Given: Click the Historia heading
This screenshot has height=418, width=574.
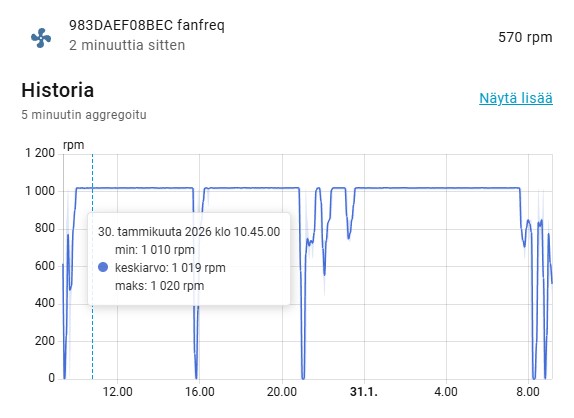Looking at the screenshot, I should pos(57,90).
